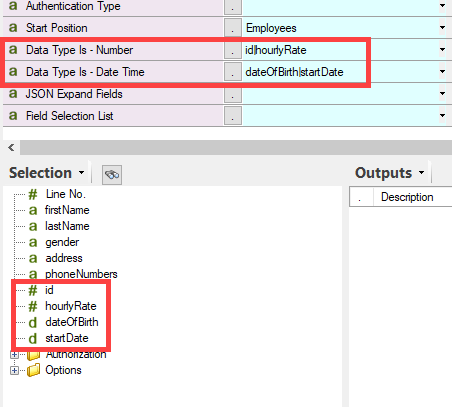
Task: Open the Outputs panel menu
Action: (x=421, y=173)
